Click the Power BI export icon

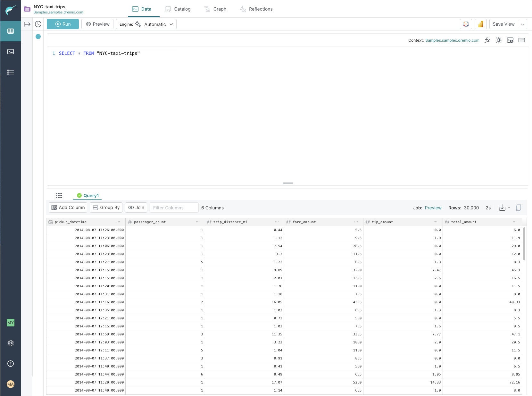pos(481,24)
